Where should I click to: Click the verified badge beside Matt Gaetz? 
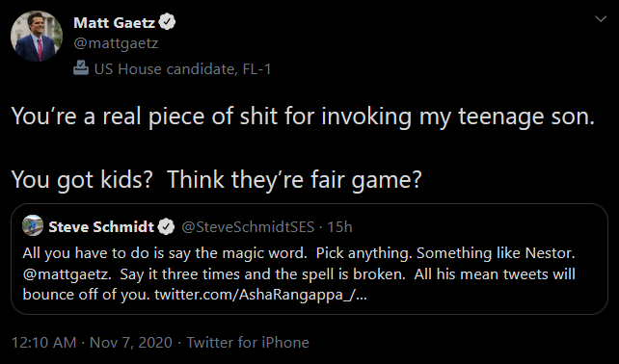167,22
